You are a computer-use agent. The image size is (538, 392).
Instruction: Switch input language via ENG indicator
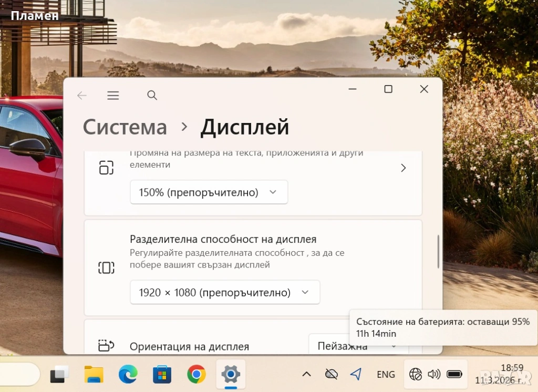(x=386, y=374)
